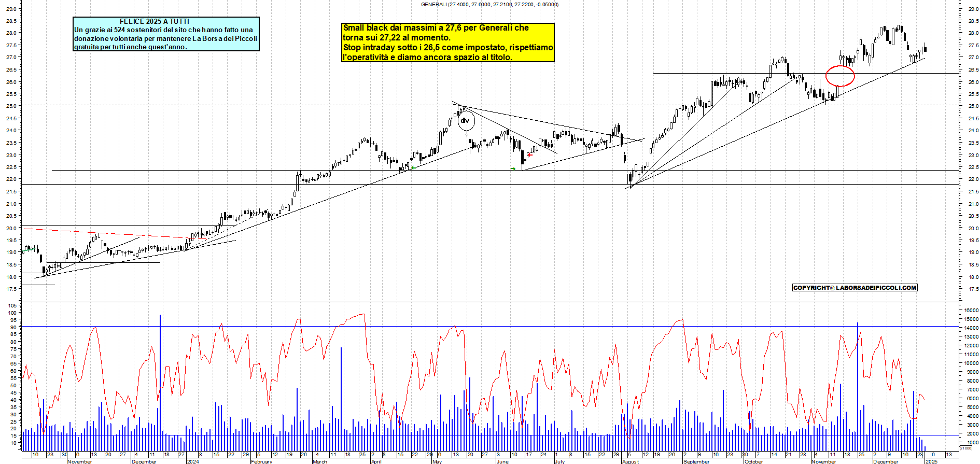Viewport: 980px width, 464px height.
Task: Click '17.5' on the left price axis
Action: [x=11, y=289]
